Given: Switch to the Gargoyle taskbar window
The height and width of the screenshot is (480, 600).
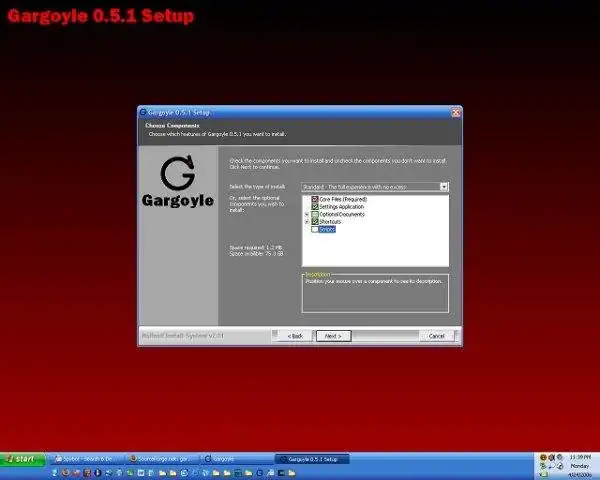Looking at the screenshot, I should click(x=237, y=459).
